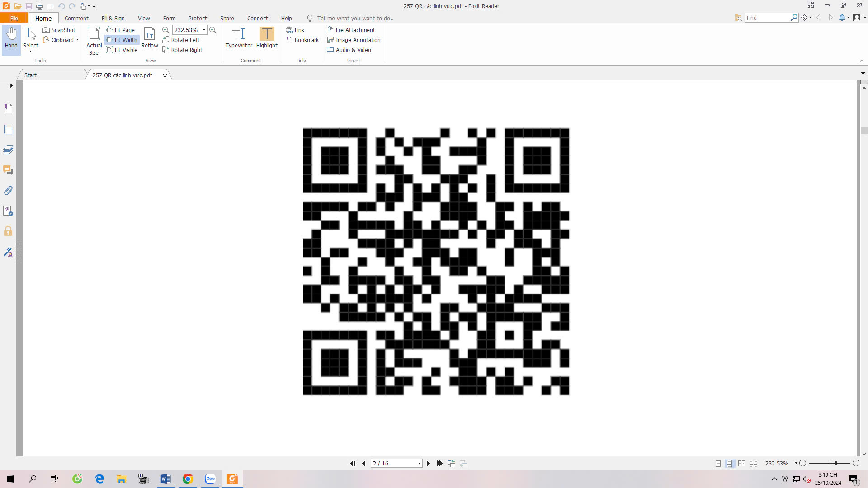Image resolution: width=868 pixels, height=488 pixels.
Task: Switch to the Start document tab
Action: click(x=30, y=75)
